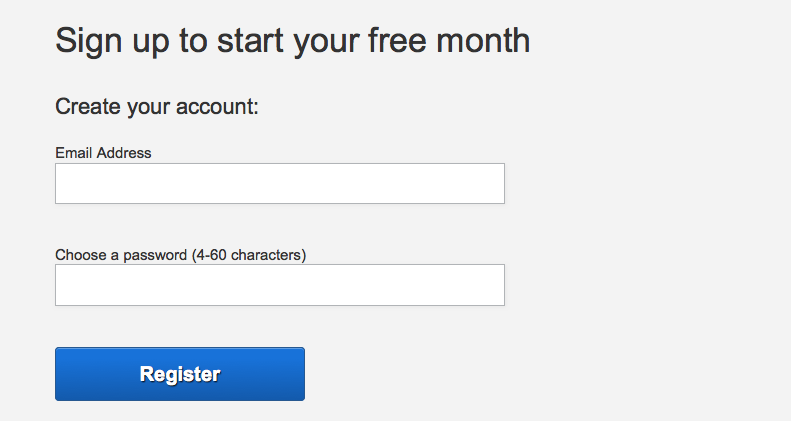Activate the second input box on the form
The height and width of the screenshot is (421, 791).
(279, 285)
